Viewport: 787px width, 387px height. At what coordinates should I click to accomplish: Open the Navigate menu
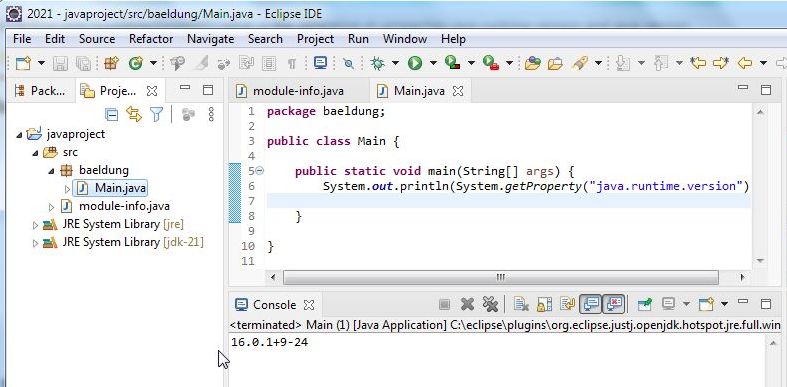tap(211, 39)
